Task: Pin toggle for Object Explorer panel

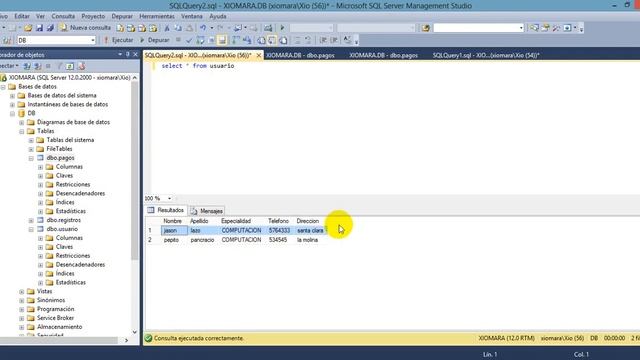Action: click(x=127, y=54)
